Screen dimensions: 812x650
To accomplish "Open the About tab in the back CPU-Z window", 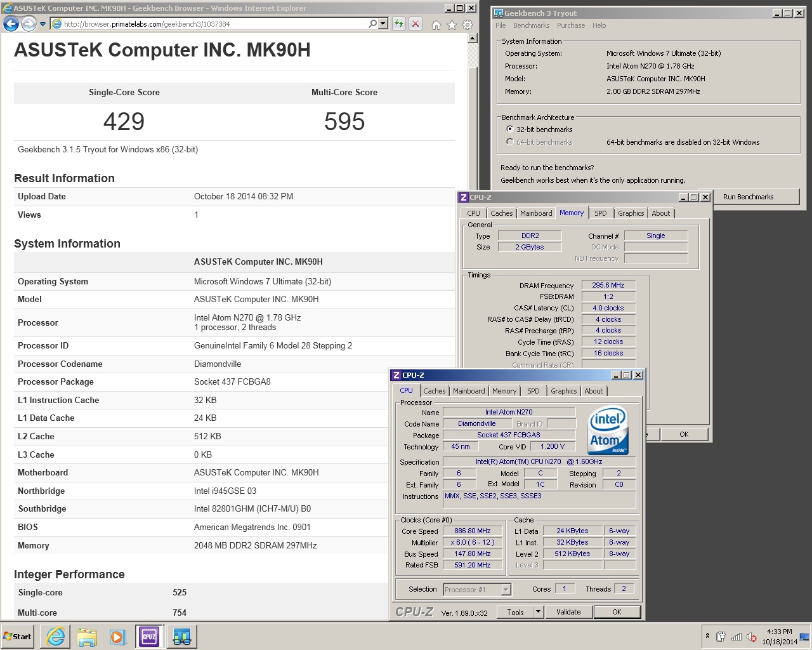I will 660,213.
